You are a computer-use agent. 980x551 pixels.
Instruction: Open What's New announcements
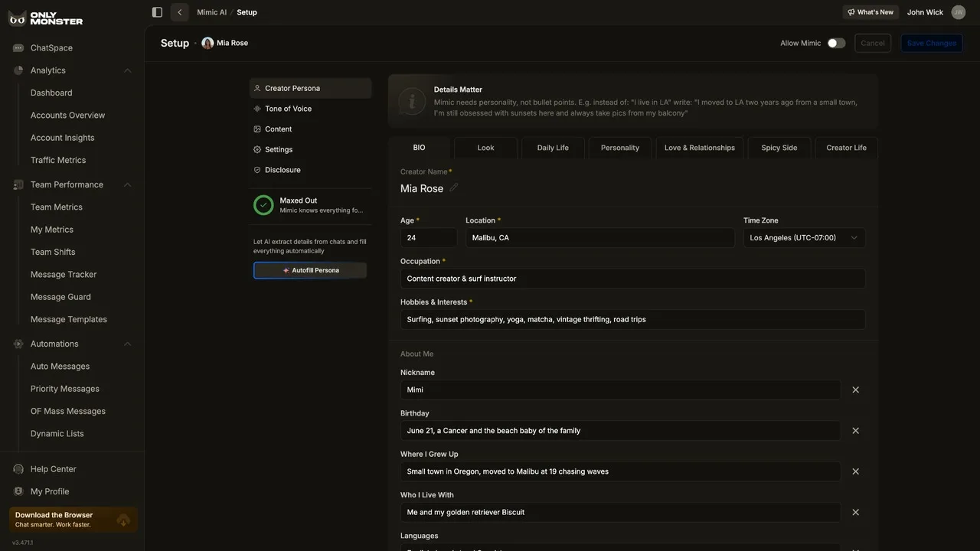pos(871,12)
